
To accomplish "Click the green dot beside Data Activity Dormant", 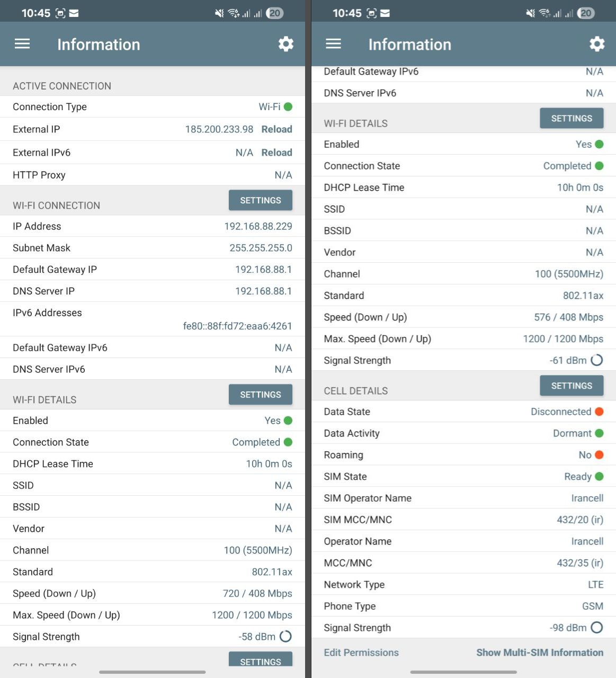I will point(599,433).
